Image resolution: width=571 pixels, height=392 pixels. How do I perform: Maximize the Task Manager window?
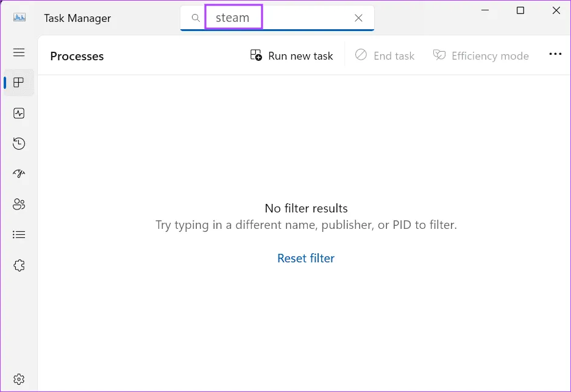click(x=520, y=10)
